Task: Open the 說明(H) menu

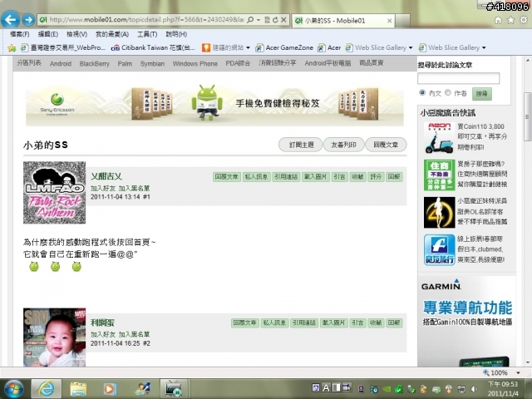Action: pos(176,34)
